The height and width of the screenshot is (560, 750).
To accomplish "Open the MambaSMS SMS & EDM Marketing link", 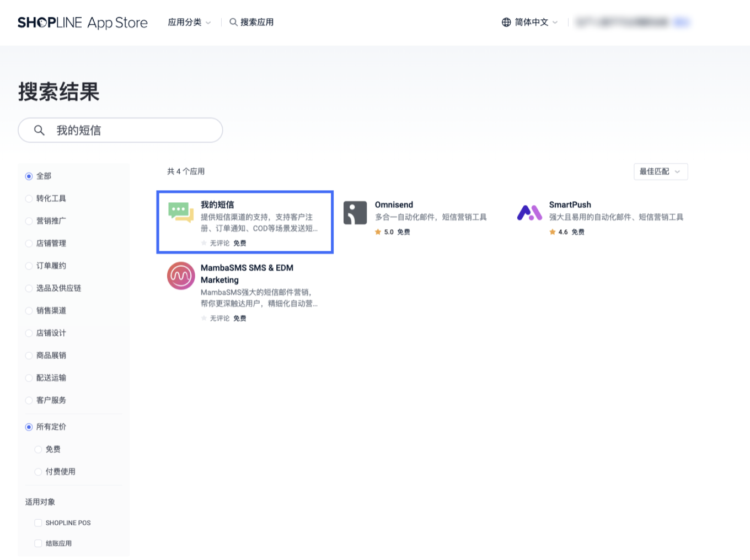I will [x=247, y=274].
